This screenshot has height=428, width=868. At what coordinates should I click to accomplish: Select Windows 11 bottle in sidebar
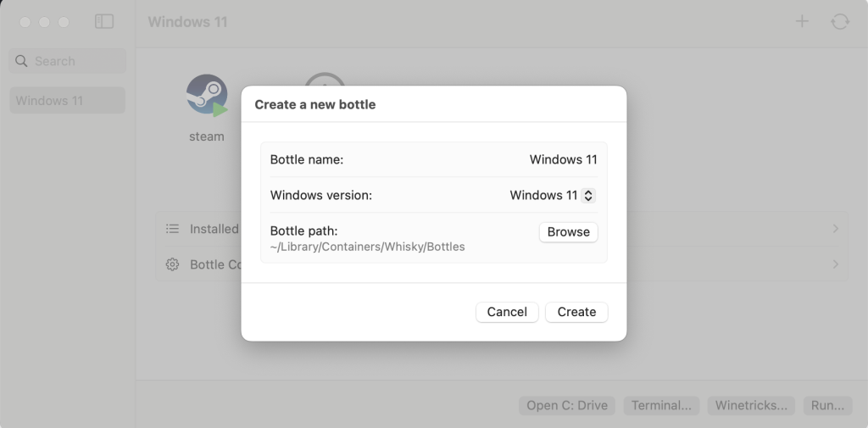(x=67, y=100)
